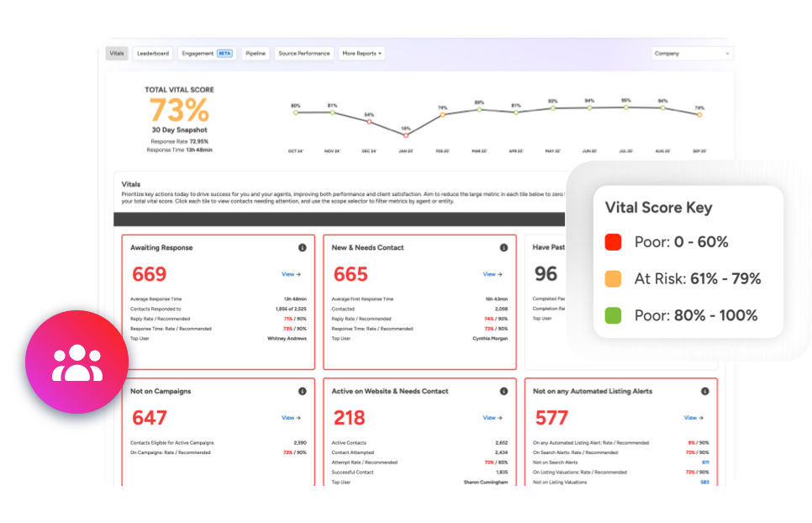The height and width of the screenshot is (523, 812).
Task: Open the Leaderboard tab
Action: 153,54
